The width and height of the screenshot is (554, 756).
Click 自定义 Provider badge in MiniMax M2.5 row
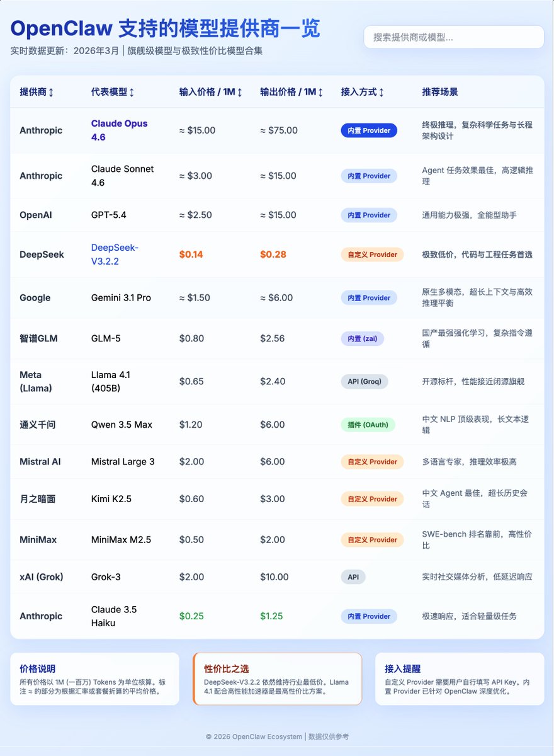click(372, 540)
